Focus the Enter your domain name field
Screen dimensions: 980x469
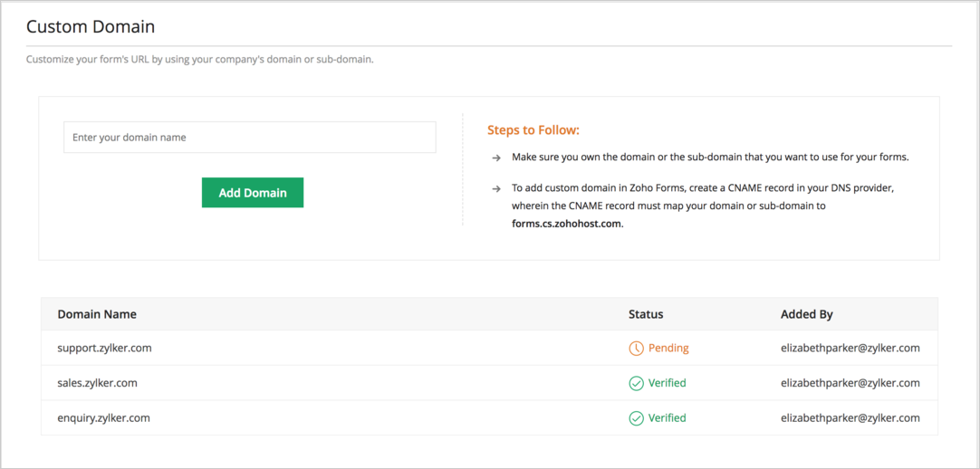point(250,138)
